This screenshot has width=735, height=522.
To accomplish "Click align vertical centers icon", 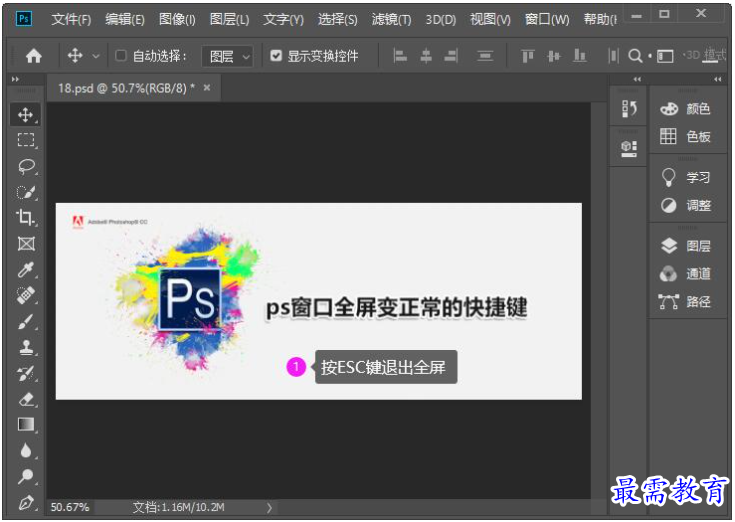I will [554, 56].
